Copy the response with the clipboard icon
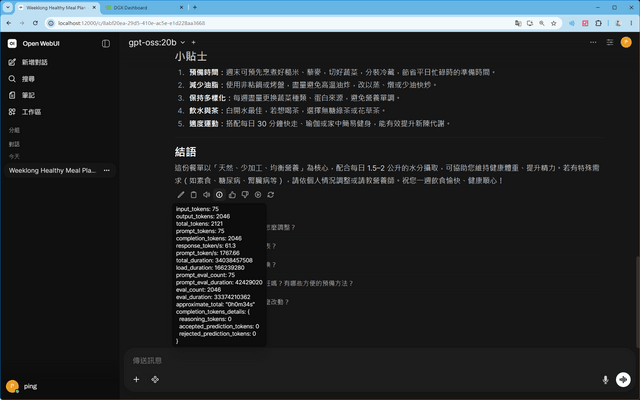Screen dimensions: 640x400 [x=193, y=195]
